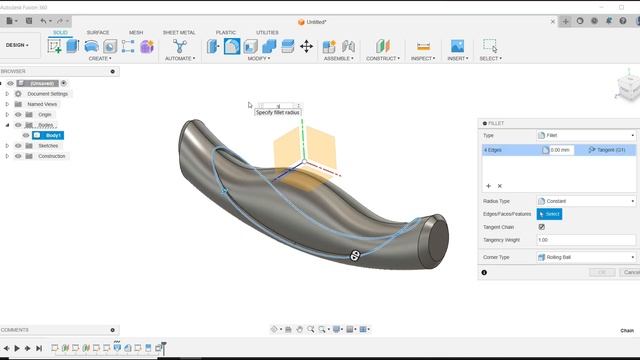This screenshot has height=360, width=640.
Task: Click the OK button in Fillet dialog
Action: (602, 272)
